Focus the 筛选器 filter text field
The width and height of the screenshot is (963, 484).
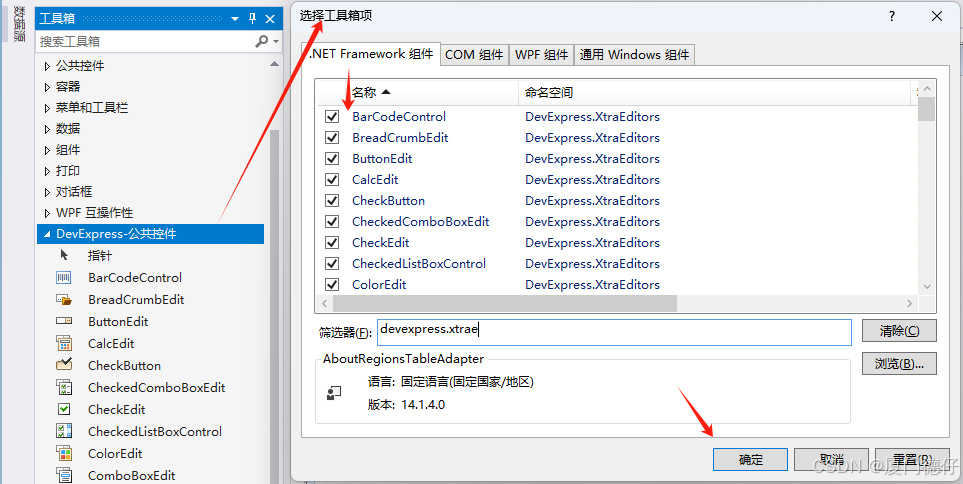614,332
